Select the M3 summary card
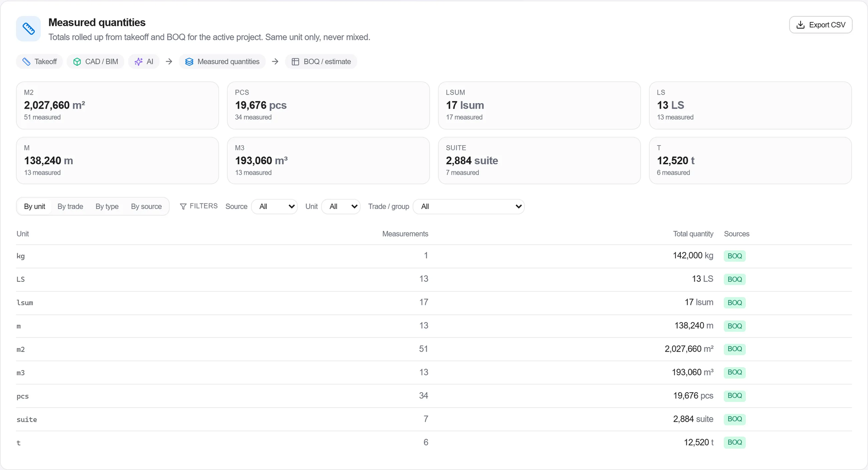This screenshot has height=470, width=868. pos(328,161)
